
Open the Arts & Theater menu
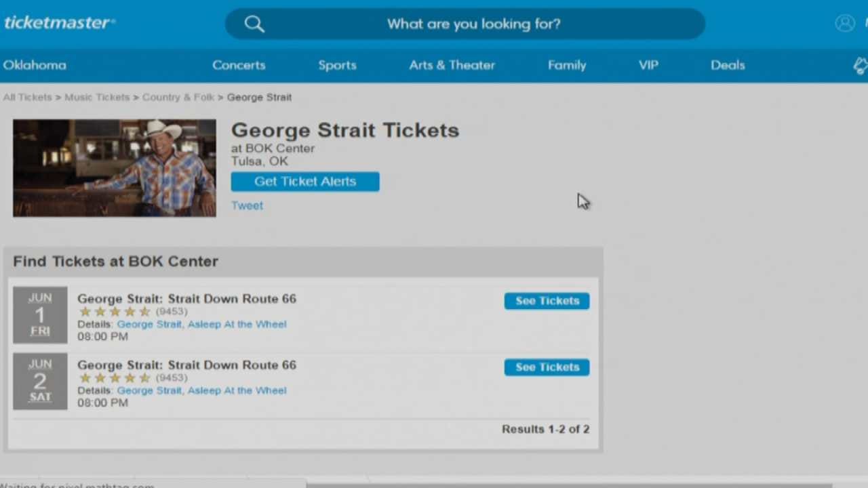[x=452, y=65]
